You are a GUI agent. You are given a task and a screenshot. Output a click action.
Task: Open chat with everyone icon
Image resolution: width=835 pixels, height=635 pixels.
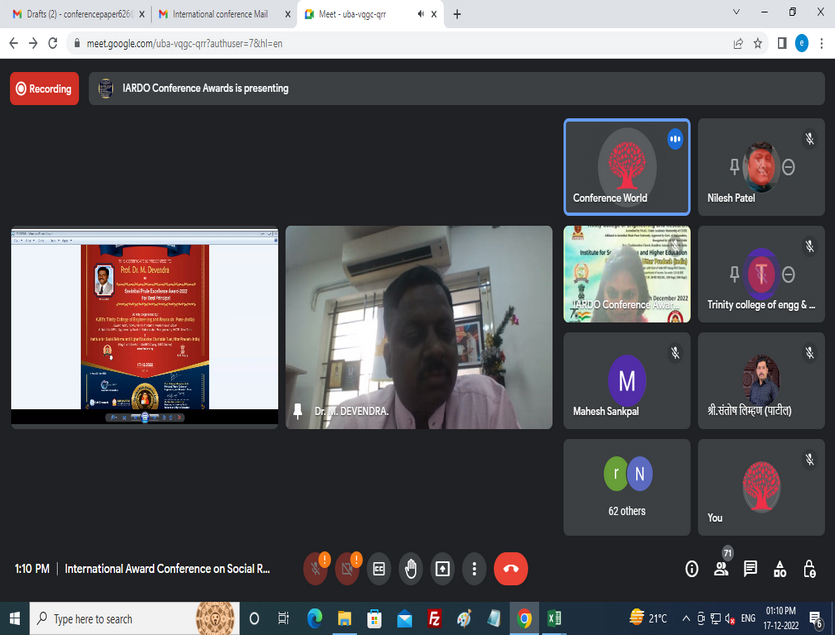(x=750, y=568)
